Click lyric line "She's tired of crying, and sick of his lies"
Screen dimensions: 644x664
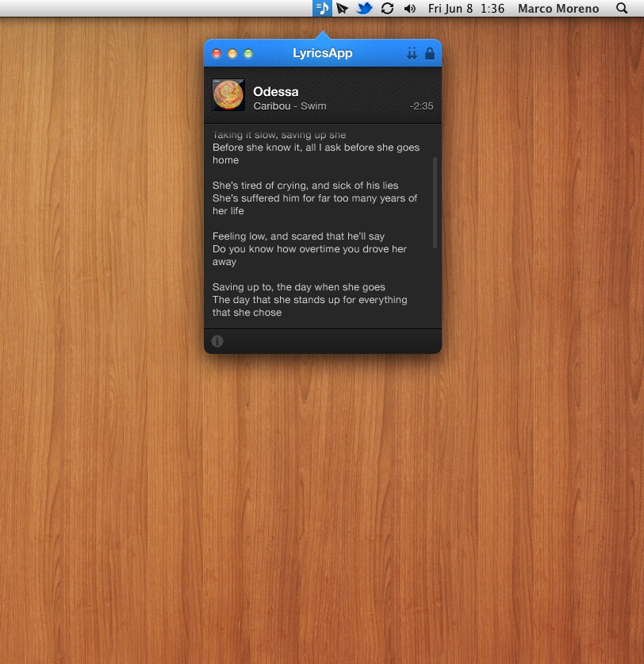(x=305, y=186)
